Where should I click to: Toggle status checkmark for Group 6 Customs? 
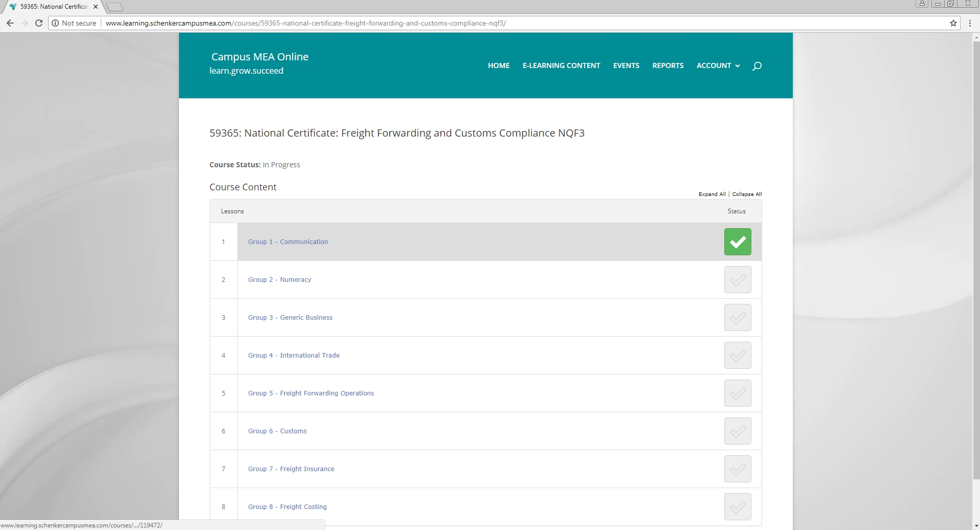click(x=737, y=431)
